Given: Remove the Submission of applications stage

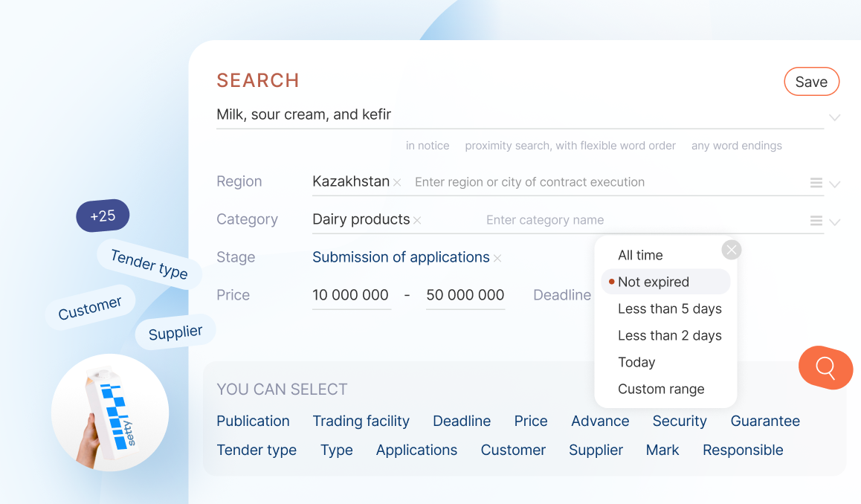Looking at the screenshot, I should click(x=497, y=259).
